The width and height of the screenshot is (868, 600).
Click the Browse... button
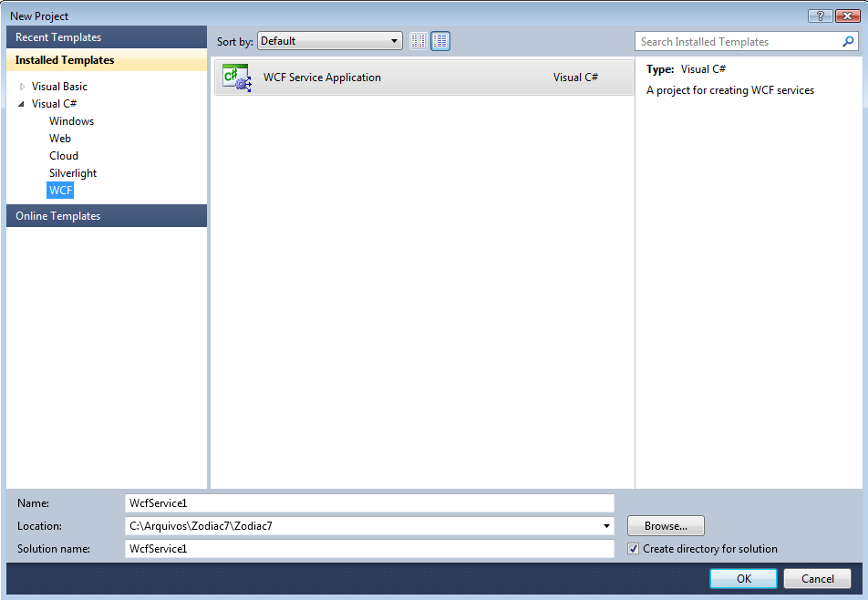(666, 526)
